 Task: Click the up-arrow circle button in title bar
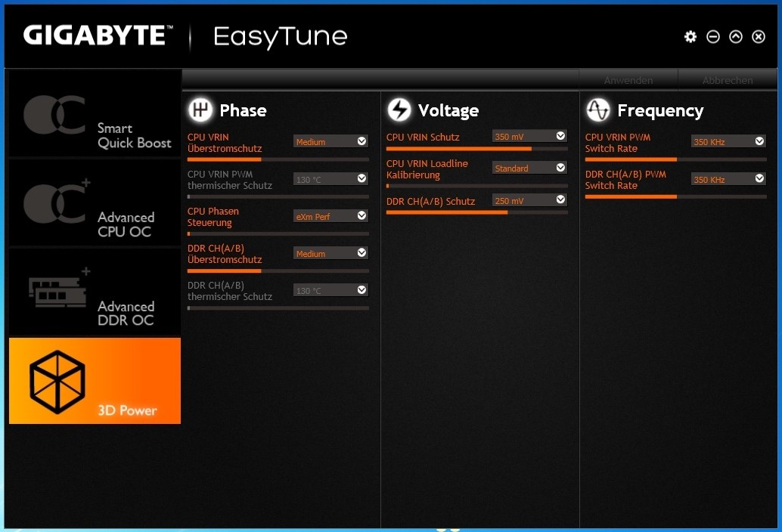click(x=736, y=36)
